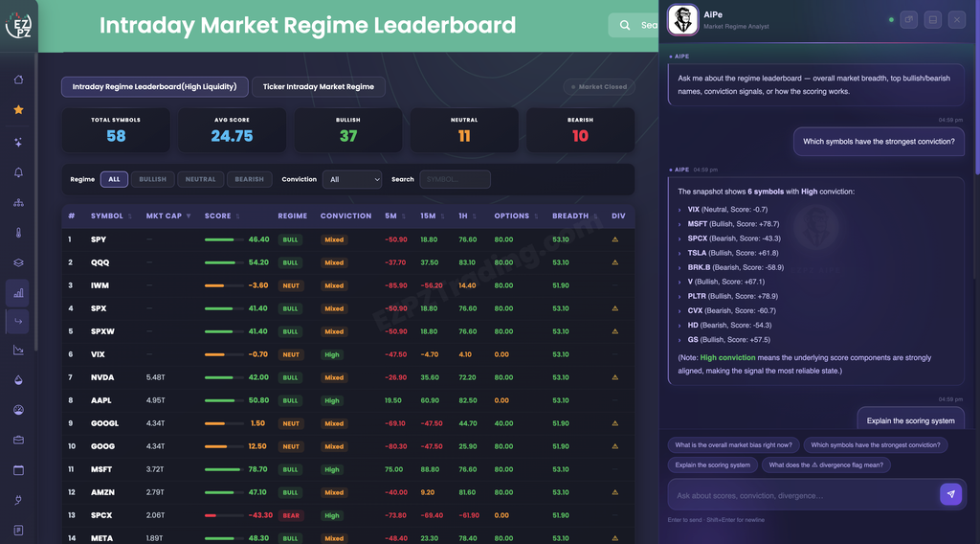This screenshot has height=544, width=980.
Task: Sort table by OPTIONS column
Action: pos(516,215)
